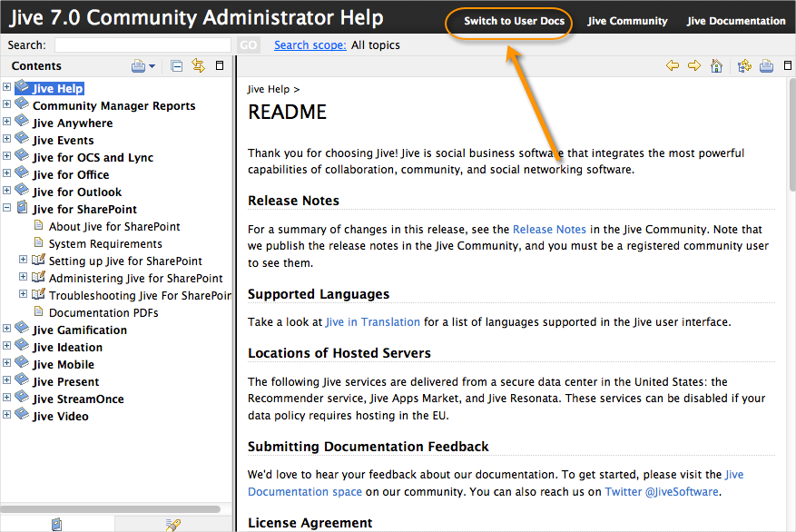796x532 pixels.
Task: Expand the Jive Gamification node
Action: pyautogui.click(x=6, y=329)
